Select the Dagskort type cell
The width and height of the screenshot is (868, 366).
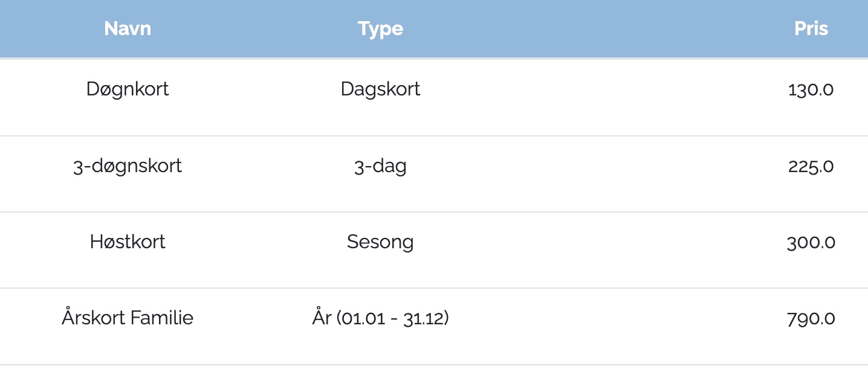(x=380, y=89)
